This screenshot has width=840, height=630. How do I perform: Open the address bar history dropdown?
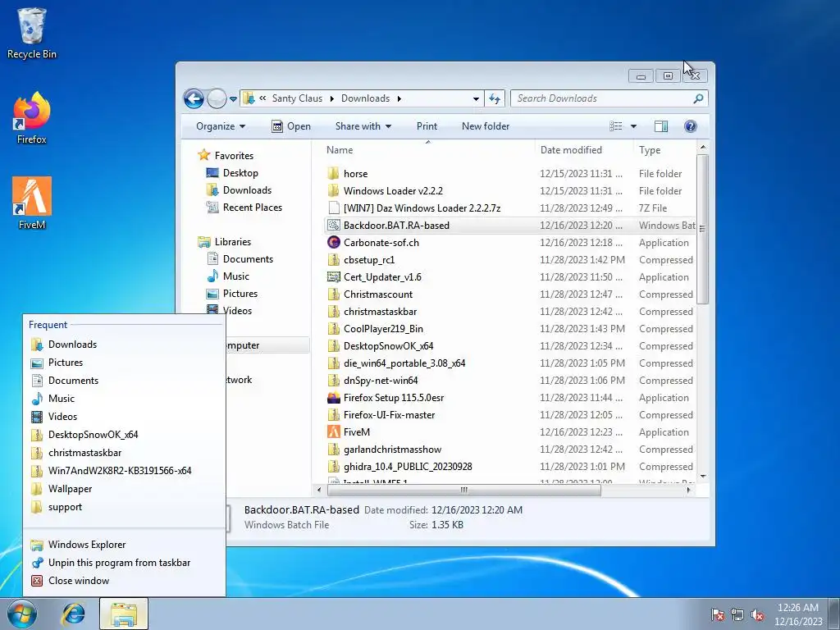tap(476, 98)
